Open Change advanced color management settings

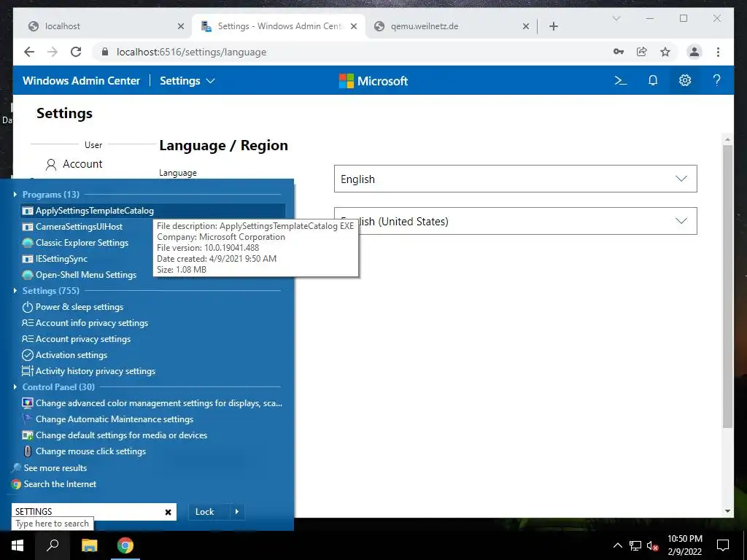[153, 403]
